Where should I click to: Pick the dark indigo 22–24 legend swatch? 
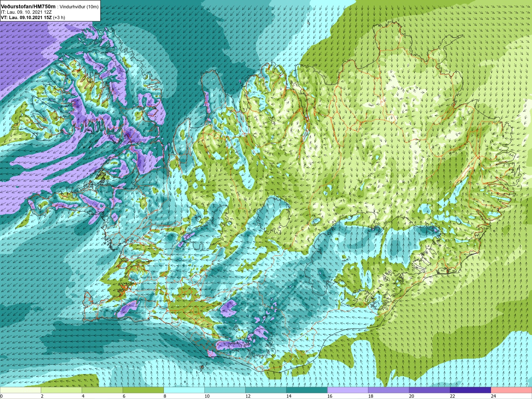(470, 390)
